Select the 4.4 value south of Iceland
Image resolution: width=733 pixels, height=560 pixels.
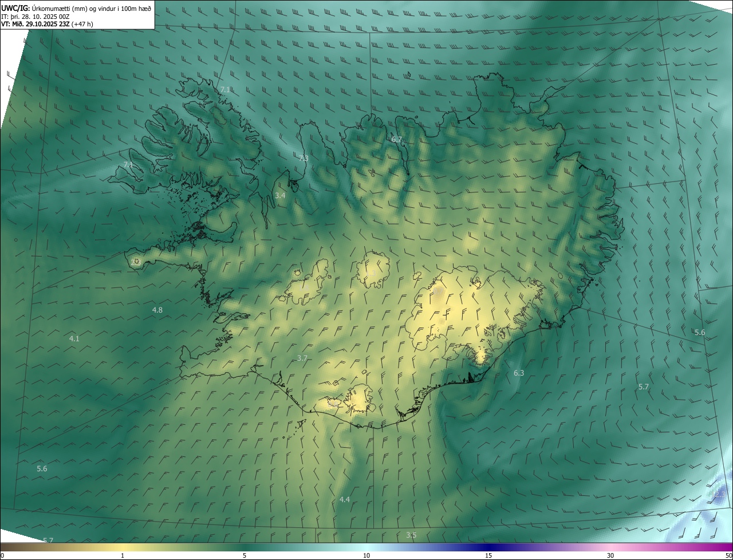344,500
